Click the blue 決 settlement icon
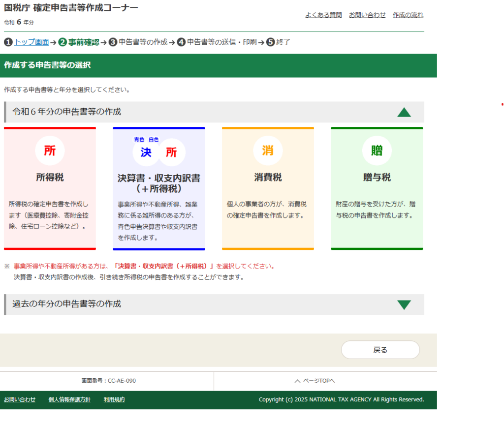Image resolution: width=504 pixels, height=422 pixels. click(146, 152)
